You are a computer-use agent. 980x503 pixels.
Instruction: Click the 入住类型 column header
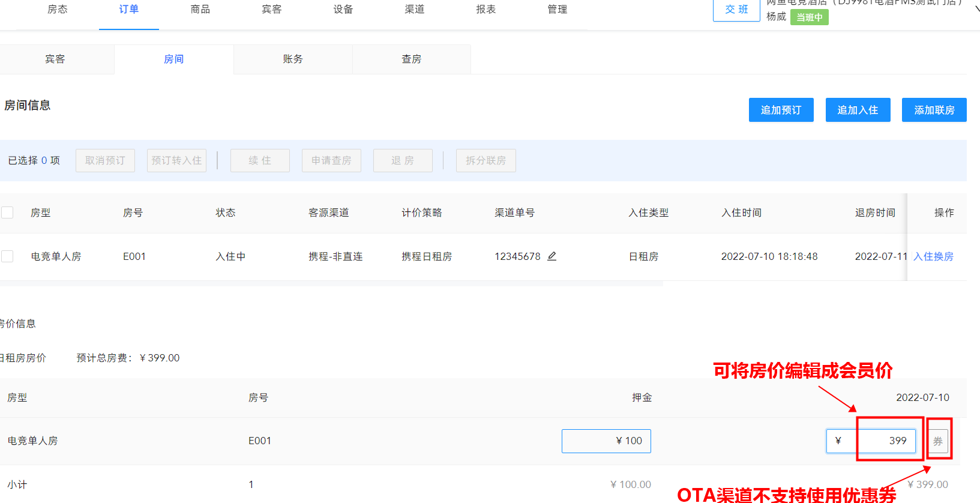click(x=648, y=212)
